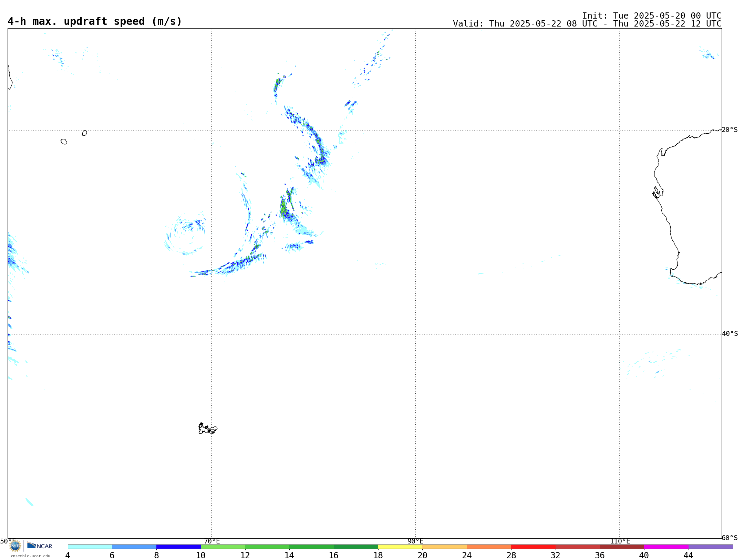Click the 'Init: Tue 2025-05-20 00 UTC' text
This screenshot has width=744, height=560.
pos(652,16)
